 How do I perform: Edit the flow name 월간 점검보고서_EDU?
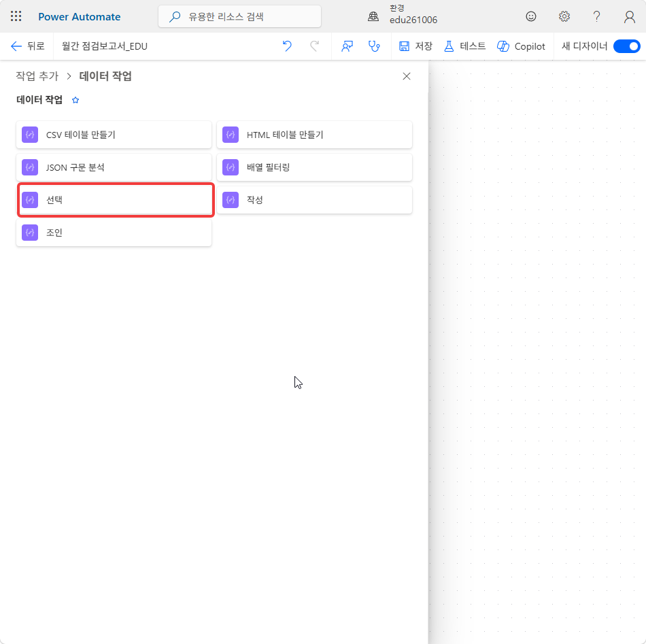point(105,46)
